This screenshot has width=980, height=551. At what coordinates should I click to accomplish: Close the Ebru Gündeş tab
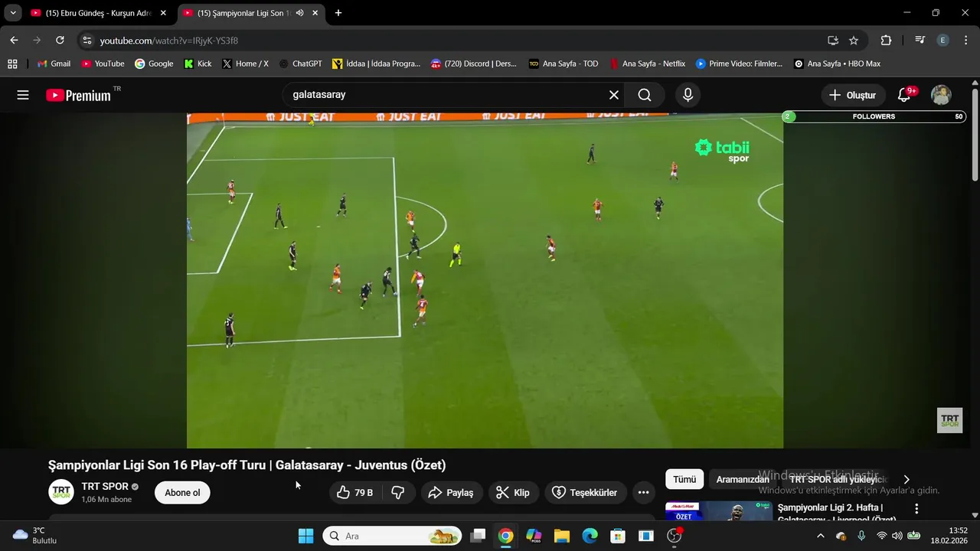[x=163, y=13]
